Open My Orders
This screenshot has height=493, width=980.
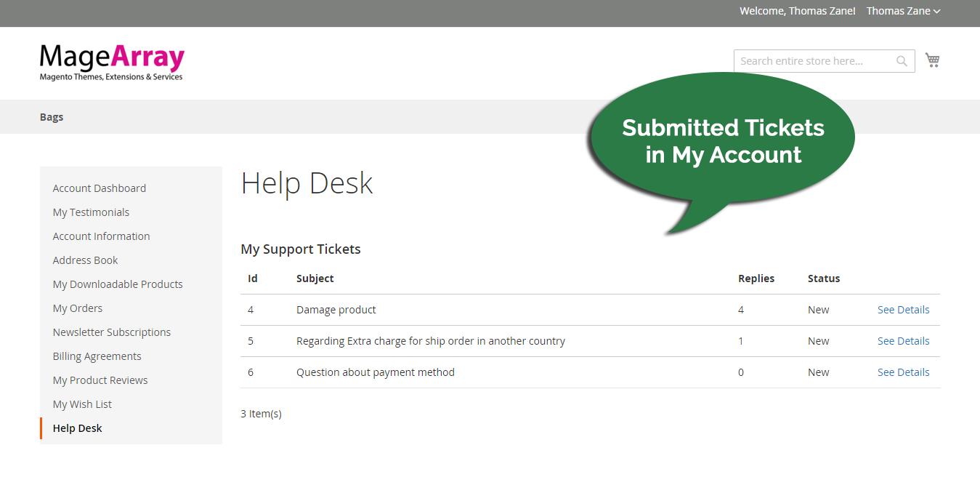[x=77, y=308]
